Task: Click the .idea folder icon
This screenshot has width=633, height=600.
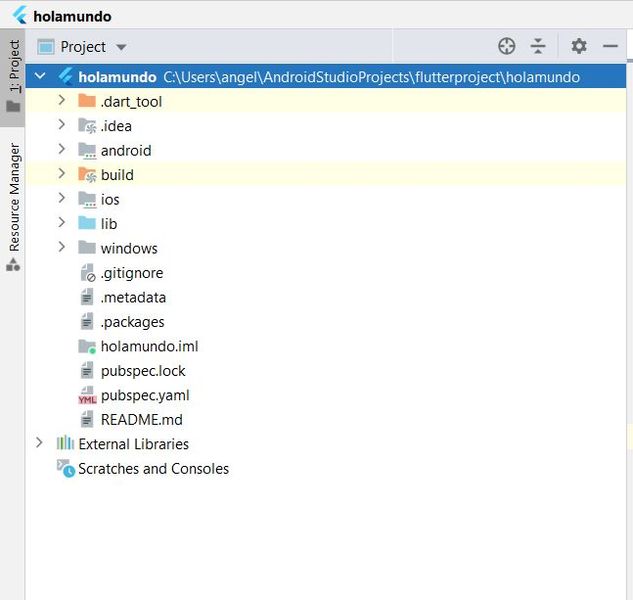Action: click(87, 125)
